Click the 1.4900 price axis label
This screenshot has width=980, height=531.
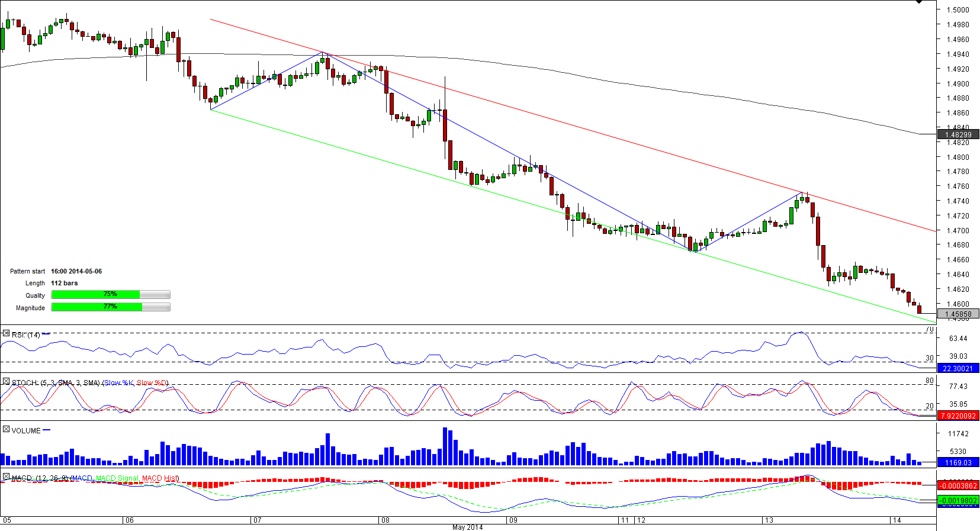click(957, 84)
